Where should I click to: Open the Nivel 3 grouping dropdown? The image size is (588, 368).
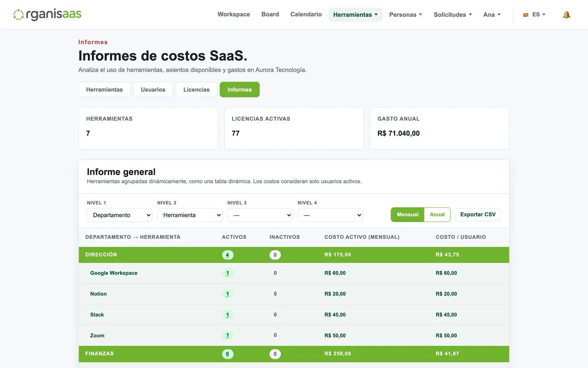[x=260, y=215]
